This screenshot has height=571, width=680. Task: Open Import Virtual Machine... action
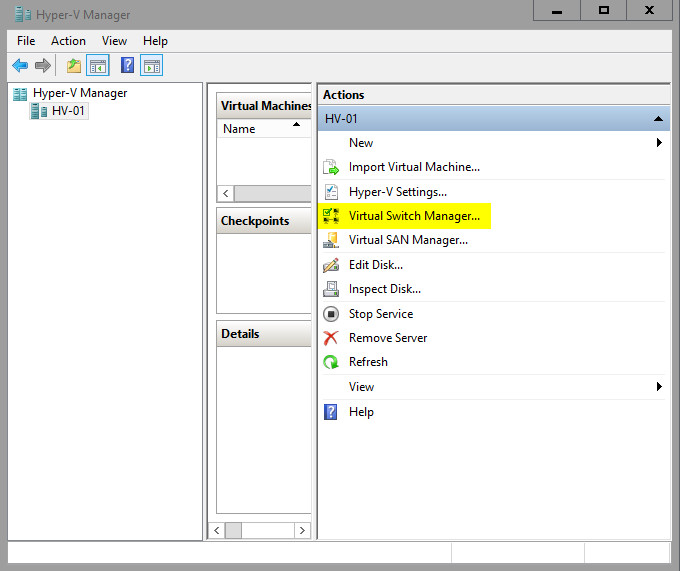coord(414,167)
